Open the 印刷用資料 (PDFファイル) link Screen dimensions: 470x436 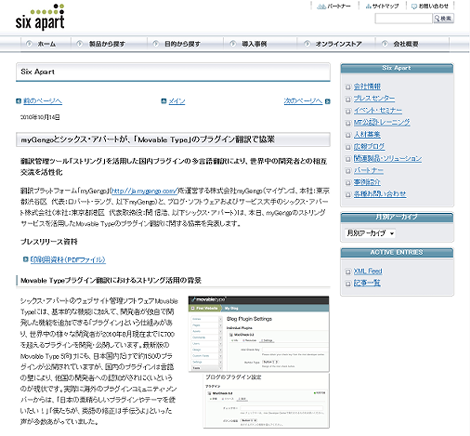coord(68,260)
